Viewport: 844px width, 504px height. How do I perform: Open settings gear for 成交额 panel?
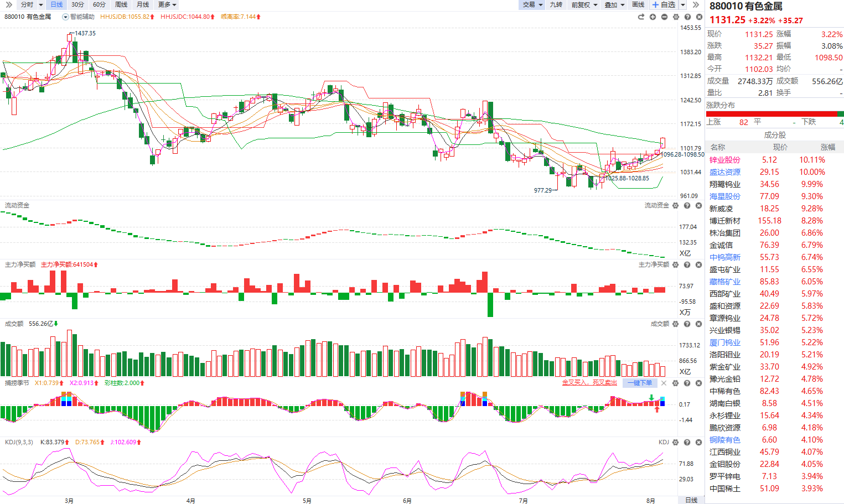[675, 324]
